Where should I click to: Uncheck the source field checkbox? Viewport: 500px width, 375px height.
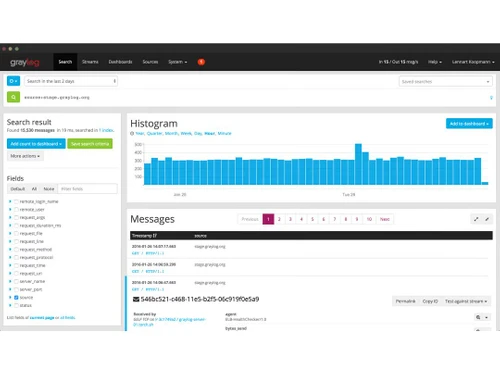(x=16, y=297)
